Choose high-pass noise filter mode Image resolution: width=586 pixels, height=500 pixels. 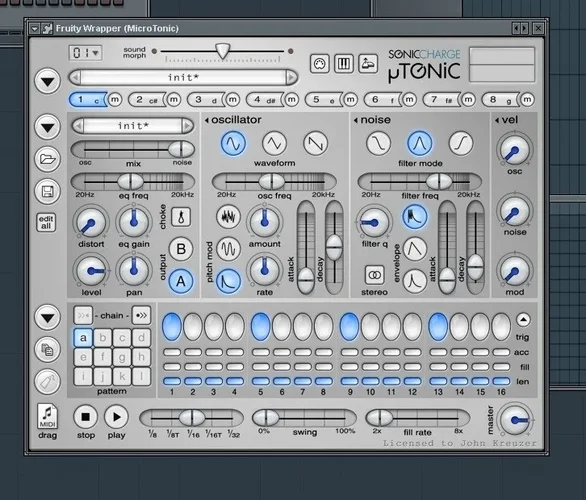(x=461, y=143)
